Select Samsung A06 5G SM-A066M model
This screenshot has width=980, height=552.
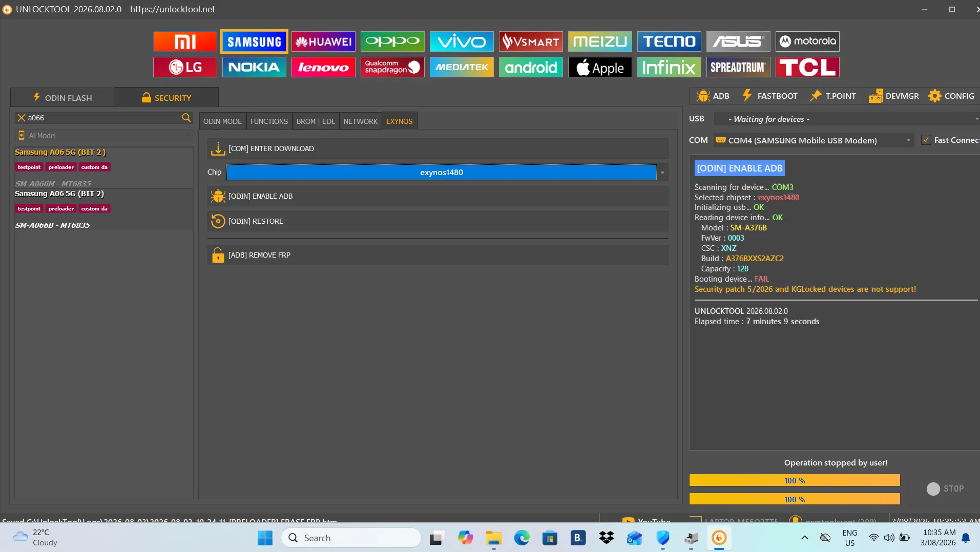pos(104,168)
